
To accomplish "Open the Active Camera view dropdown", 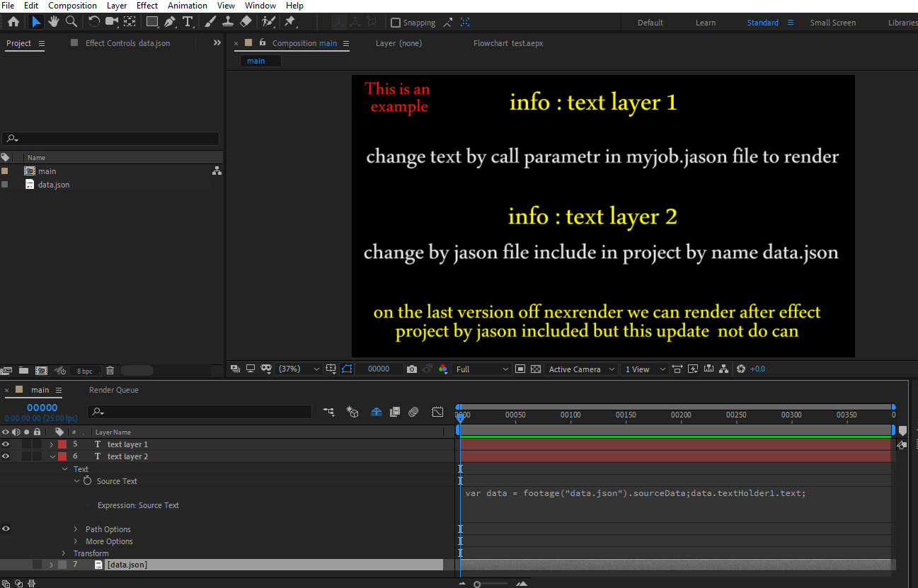I will (580, 369).
